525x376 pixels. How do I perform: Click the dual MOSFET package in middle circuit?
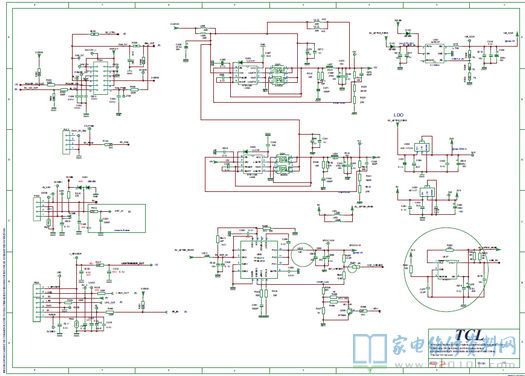click(x=282, y=164)
